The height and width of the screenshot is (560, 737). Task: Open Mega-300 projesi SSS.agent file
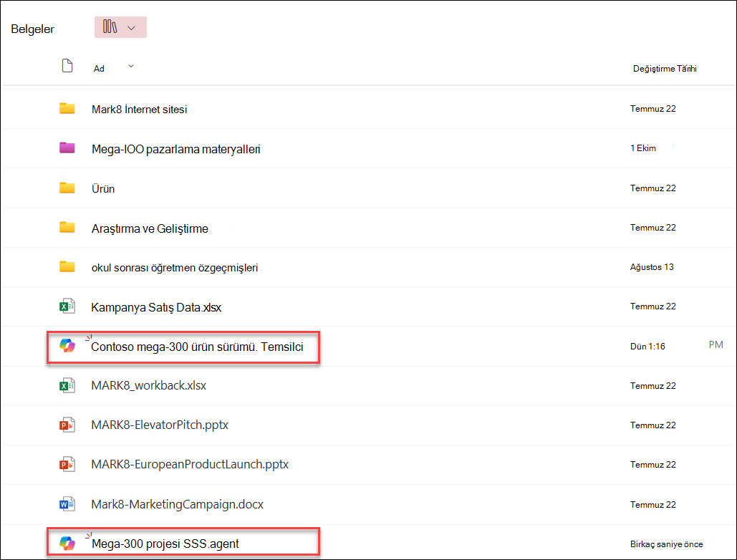click(x=165, y=544)
